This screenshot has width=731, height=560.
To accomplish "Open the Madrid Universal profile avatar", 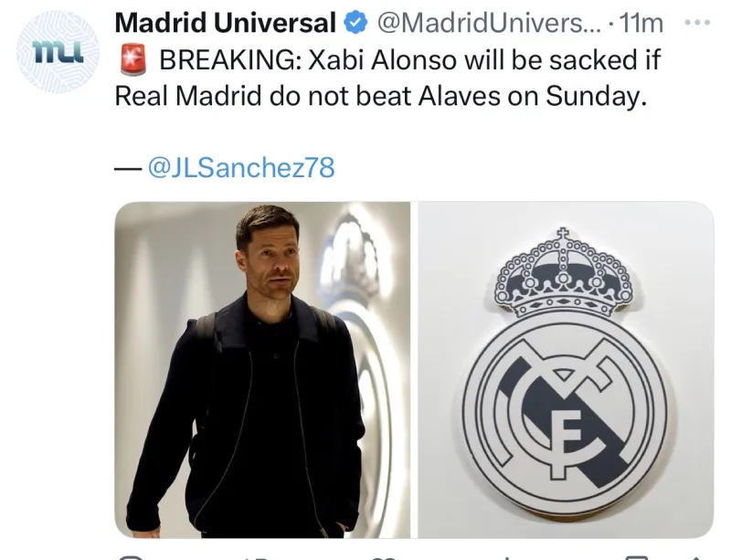I will click(x=58, y=52).
